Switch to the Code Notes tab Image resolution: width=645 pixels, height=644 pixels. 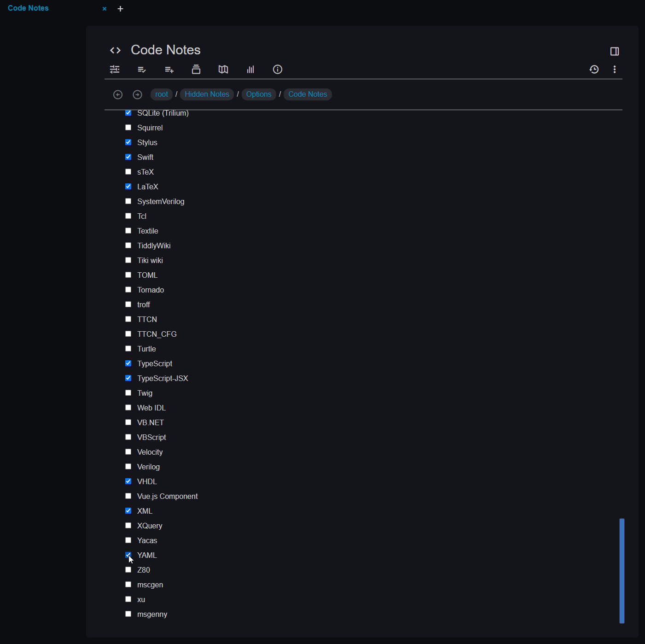click(28, 8)
